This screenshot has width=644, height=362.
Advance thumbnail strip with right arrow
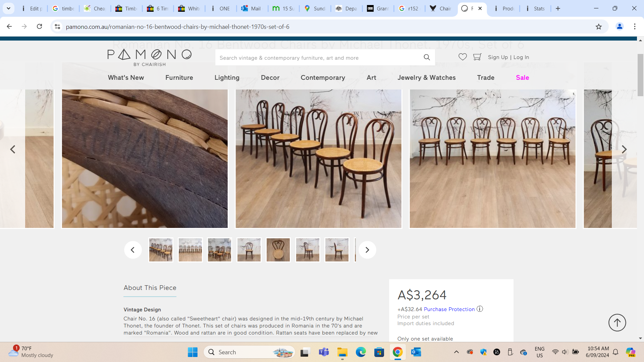coord(367,250)
